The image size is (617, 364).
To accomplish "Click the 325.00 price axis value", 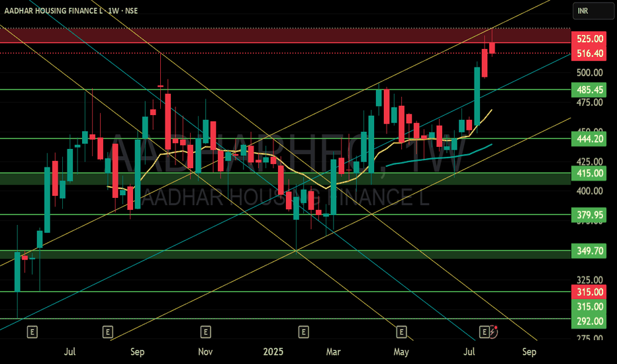I will click(x=589, y=280).
